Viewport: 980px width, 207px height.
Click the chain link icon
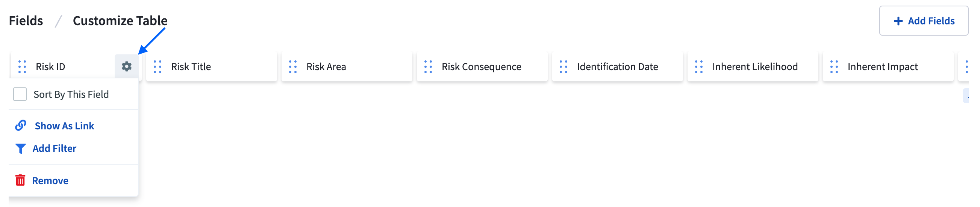tap(21, 125)
